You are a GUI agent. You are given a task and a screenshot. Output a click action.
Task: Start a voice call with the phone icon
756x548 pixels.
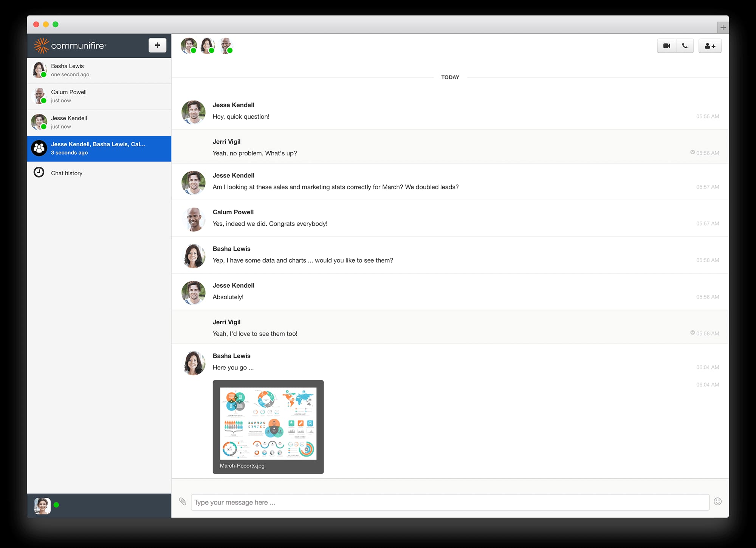pyautogui.click(x=685, y=45)
